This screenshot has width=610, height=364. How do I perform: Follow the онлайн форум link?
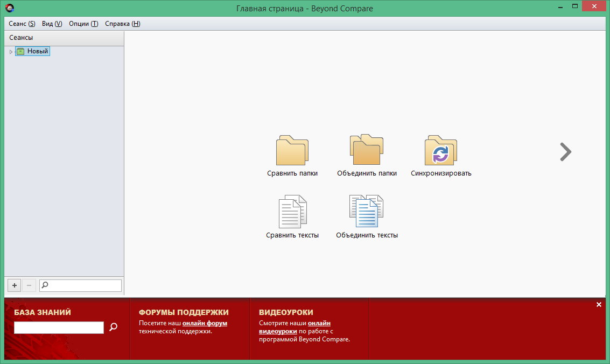pos(205,323)
